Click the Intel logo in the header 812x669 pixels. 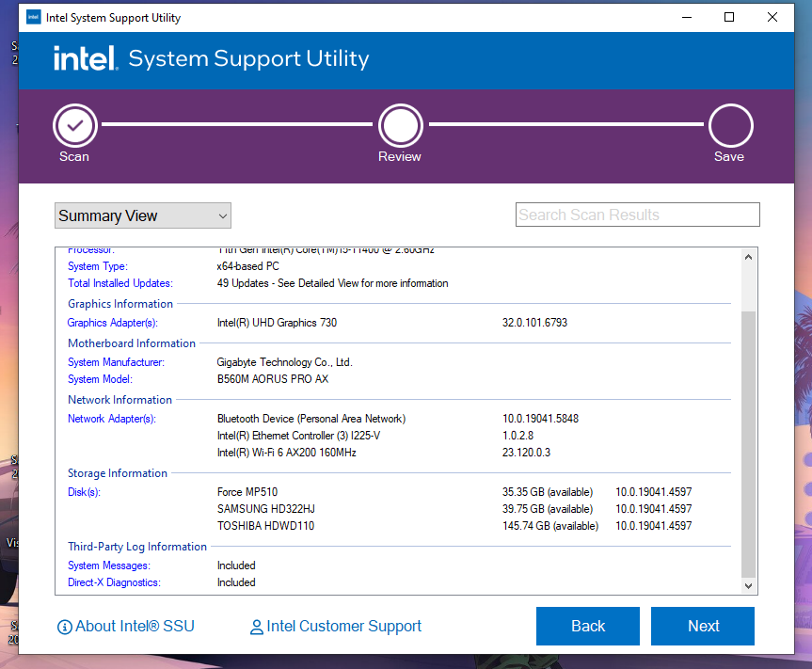click(x=86, y=58)
